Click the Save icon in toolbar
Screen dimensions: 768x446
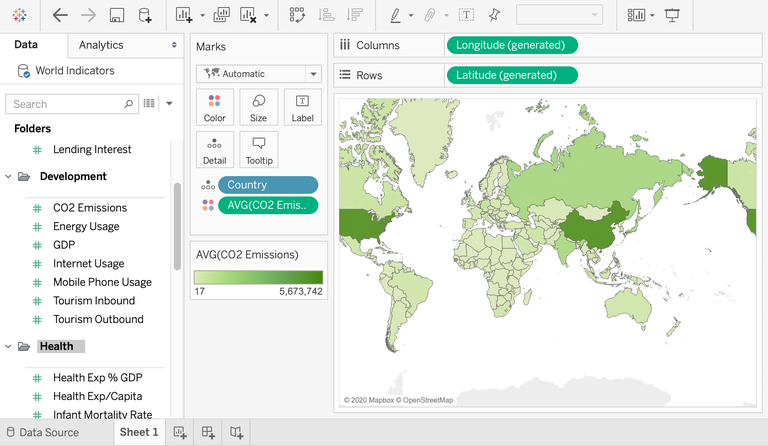click(117, 15)
